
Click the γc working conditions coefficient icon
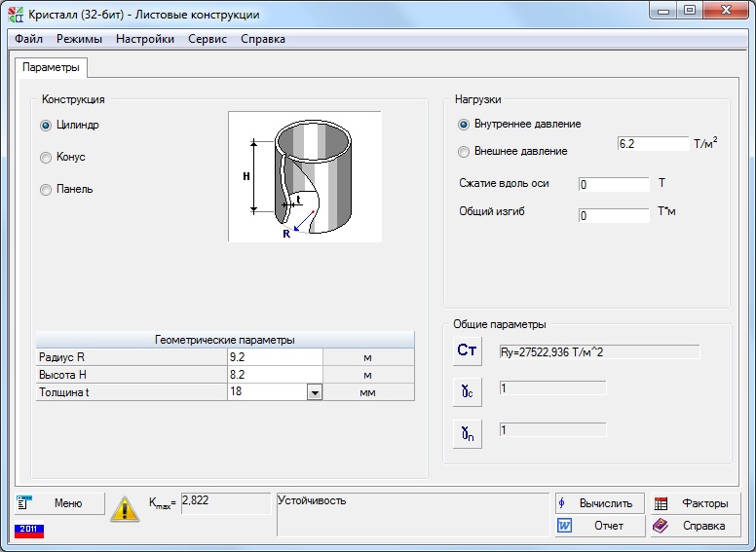click(468, 391)
